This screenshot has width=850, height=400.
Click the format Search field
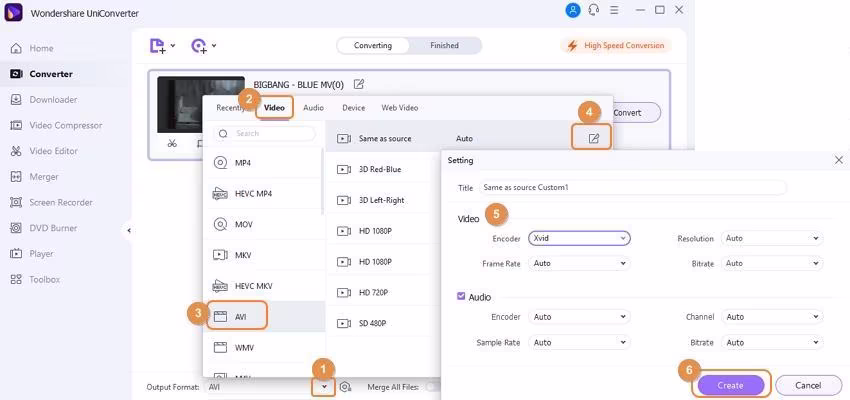pyautogui.click(x=265, y=133)
